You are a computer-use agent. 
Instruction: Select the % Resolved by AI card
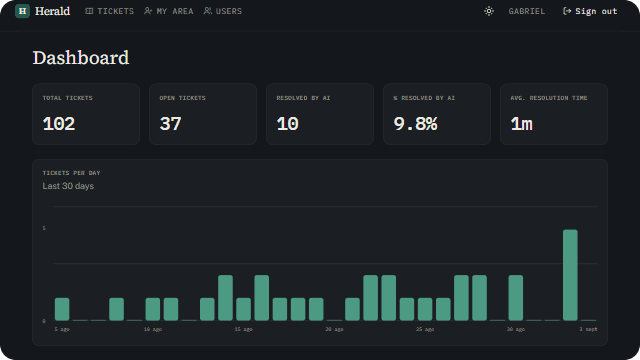[437, 114]
